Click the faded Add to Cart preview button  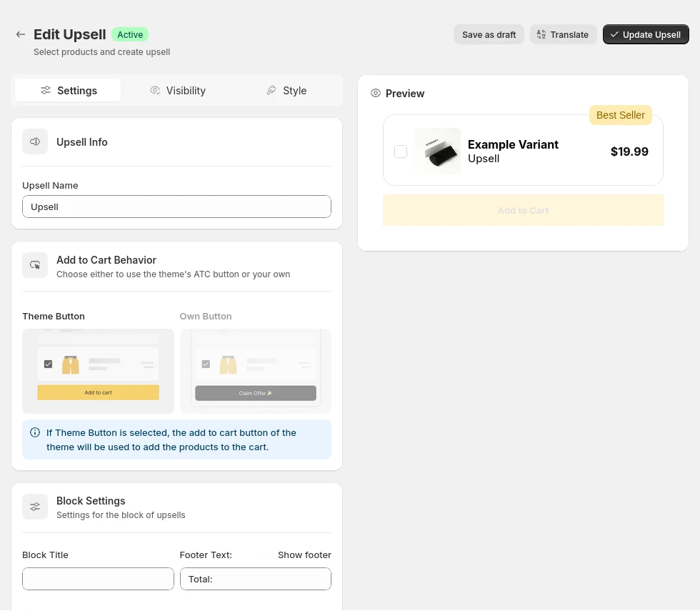point(523,210)
